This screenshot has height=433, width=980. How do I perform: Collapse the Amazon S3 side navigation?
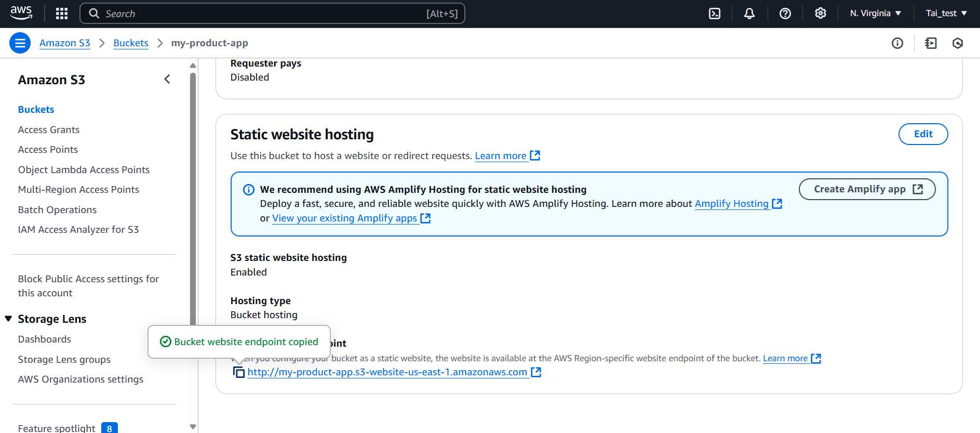167,80
